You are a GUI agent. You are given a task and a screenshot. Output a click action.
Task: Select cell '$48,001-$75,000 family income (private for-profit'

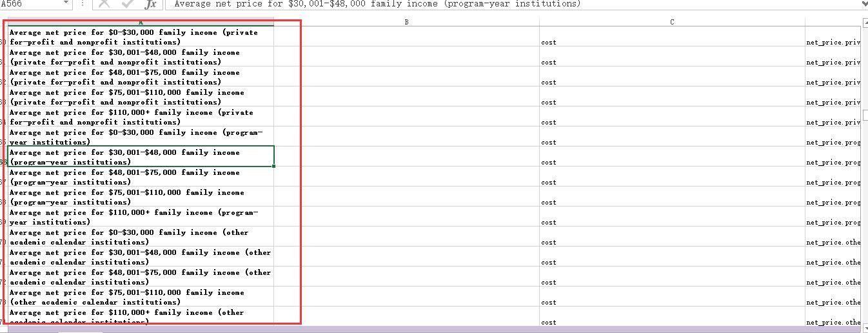tap(141, 77)
